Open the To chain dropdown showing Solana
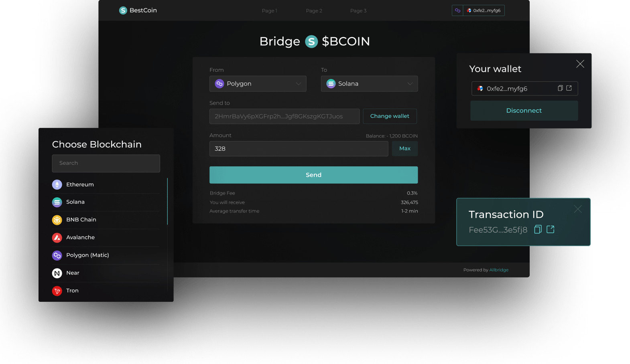The width and height of the screenshot is (630, 364). pyautogui.click(x=370, y=84)
